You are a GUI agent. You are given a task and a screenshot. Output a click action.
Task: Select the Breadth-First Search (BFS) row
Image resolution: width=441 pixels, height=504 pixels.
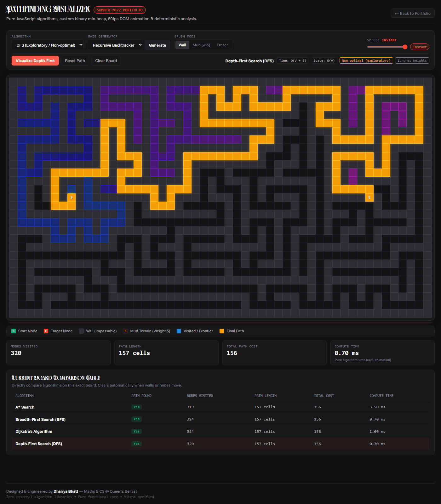220,419
